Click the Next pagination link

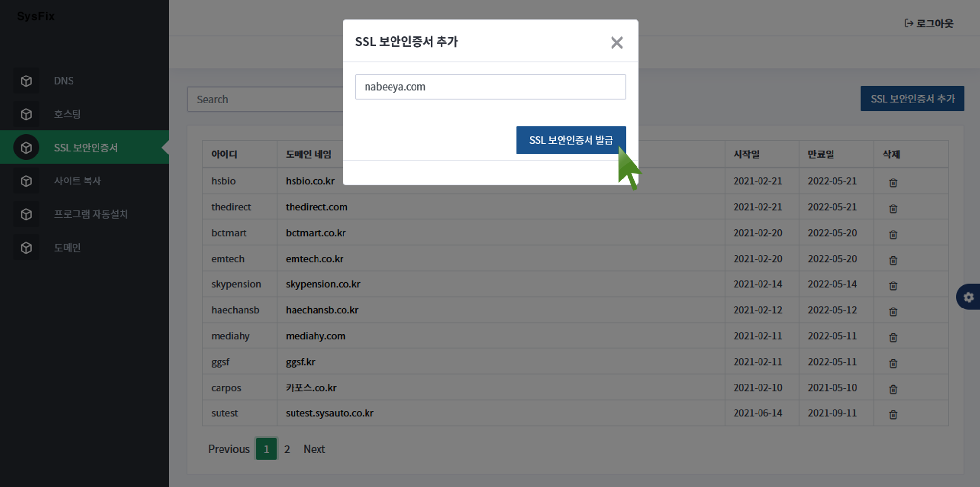click(314, 449)
